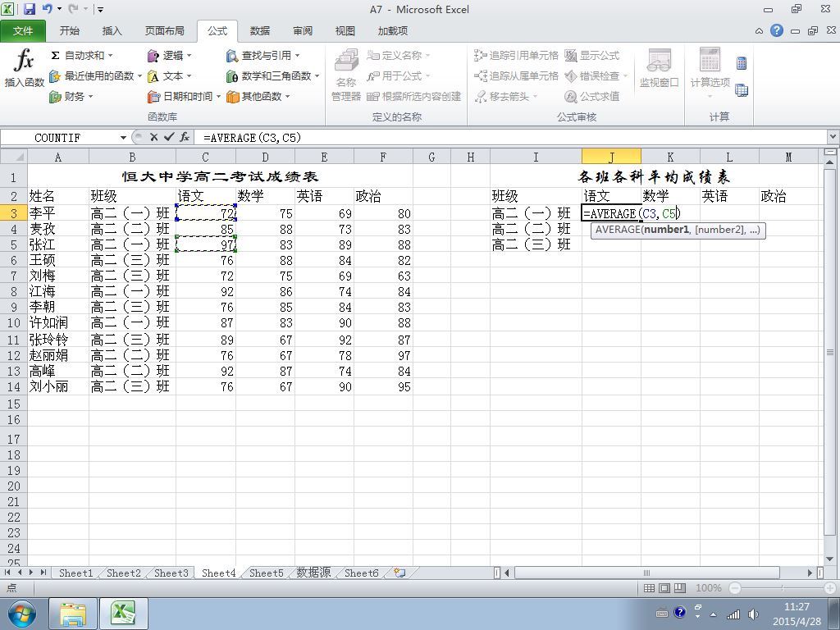Cancel formula entry with X button

(x=153, y=138)
